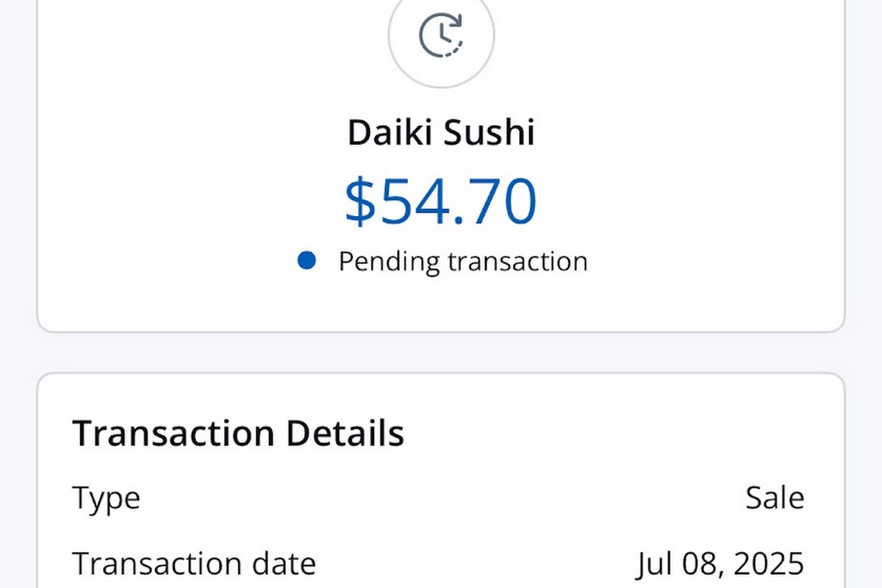This screenshot has height=588, width=882.
Task: Click the $54.70 transaction amount
Action: (x=441, y=201)
